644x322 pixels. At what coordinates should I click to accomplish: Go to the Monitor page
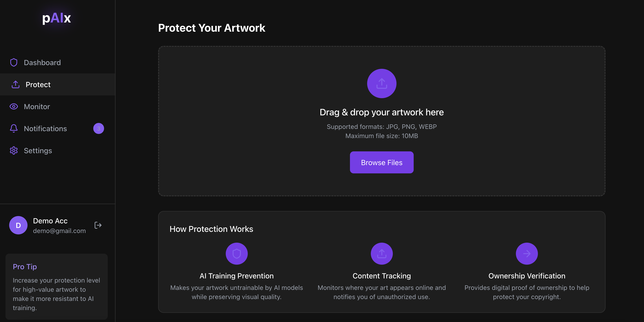tap(37, 107)
